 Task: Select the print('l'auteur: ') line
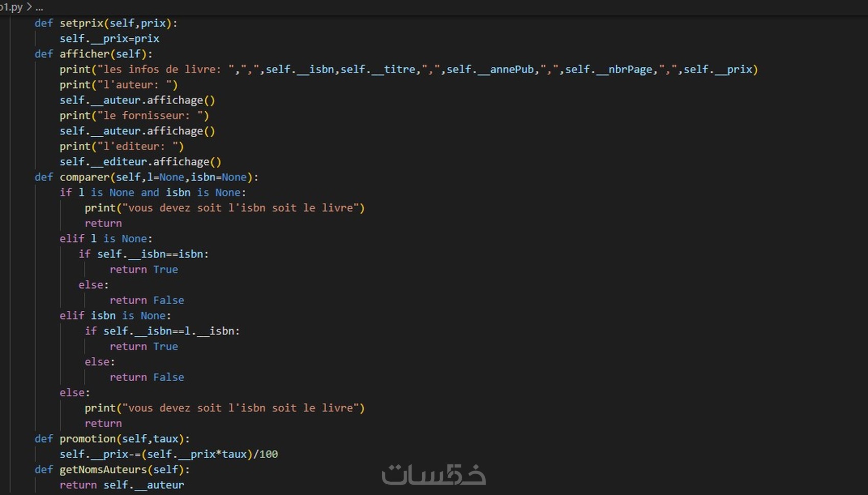point(118,85)
